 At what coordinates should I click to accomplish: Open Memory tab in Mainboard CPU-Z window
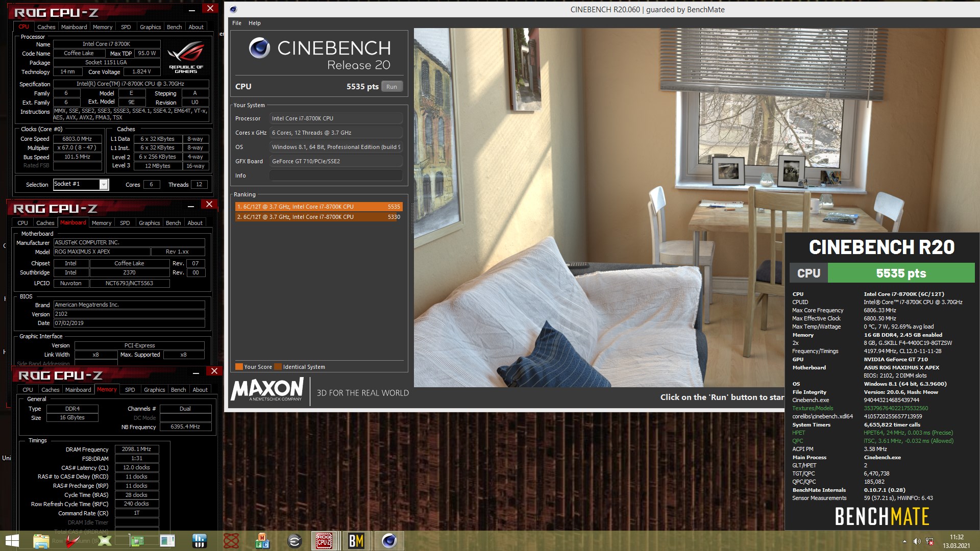(x=102, y=223)
